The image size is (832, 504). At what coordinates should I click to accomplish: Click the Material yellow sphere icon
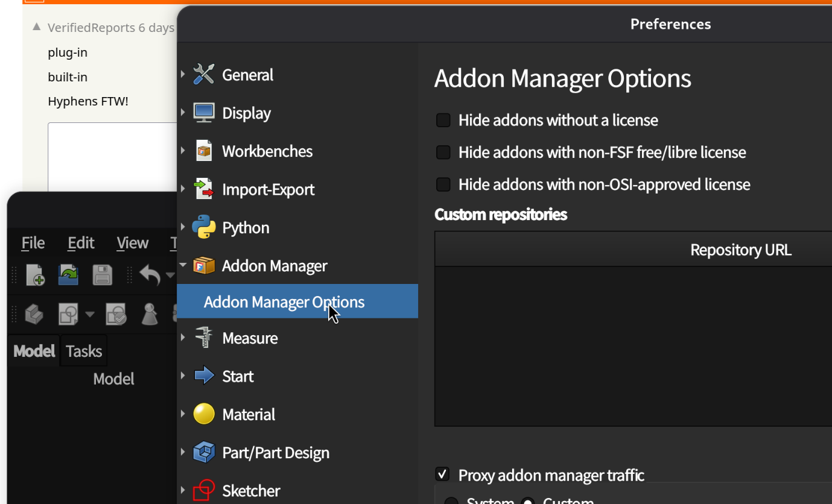(204, 414)
